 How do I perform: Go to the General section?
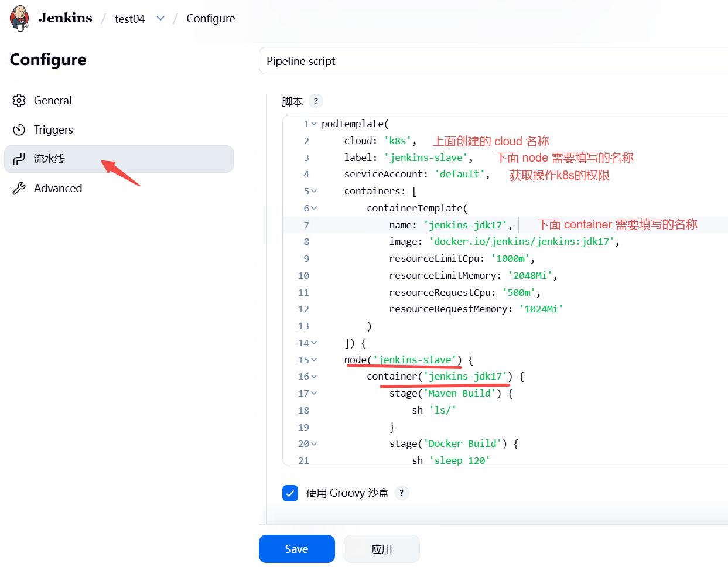[119, 101]
